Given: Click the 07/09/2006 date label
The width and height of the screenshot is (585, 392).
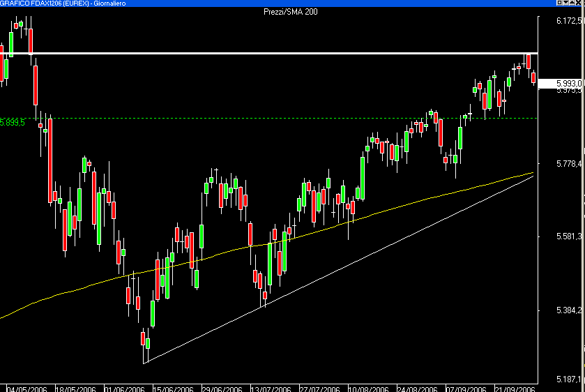Looking at the screenshot, I should (466, 389).
